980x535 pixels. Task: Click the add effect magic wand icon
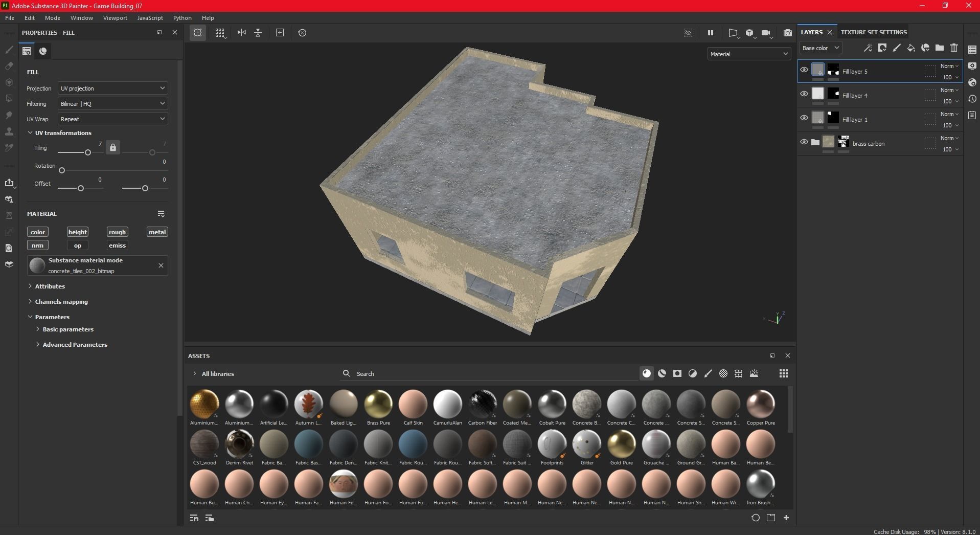(868, 48)
